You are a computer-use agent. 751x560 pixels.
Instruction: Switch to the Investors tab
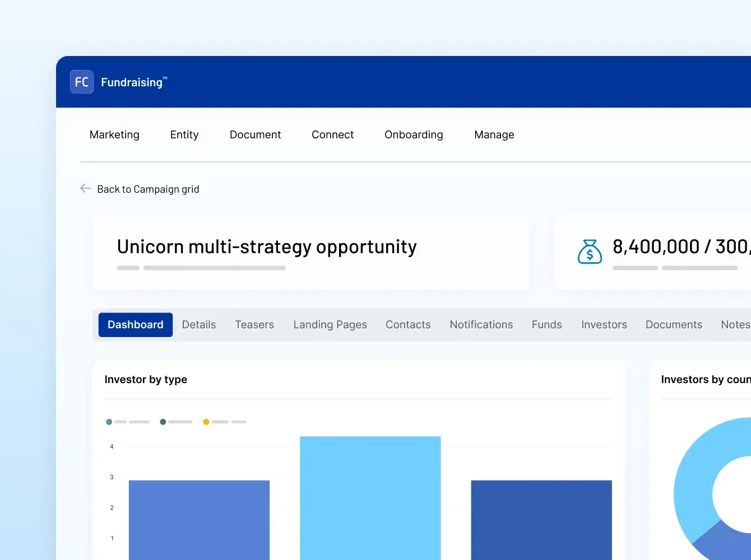604,324
